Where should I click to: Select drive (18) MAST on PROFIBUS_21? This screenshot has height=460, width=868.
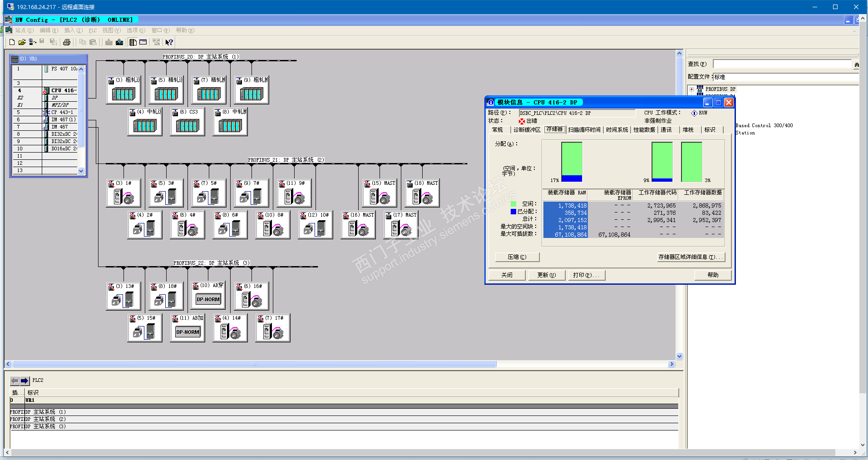click(x=422, y=193)
